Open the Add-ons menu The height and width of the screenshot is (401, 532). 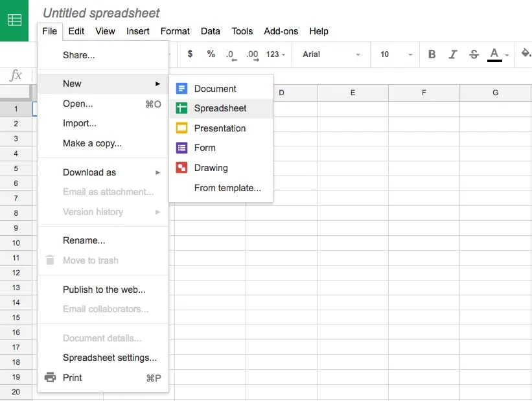[281, 31]
